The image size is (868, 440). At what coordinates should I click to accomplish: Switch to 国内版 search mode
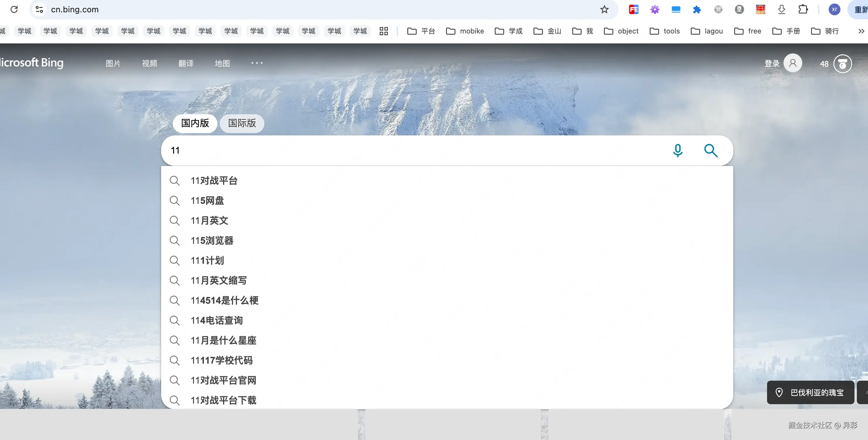[195, 123]
